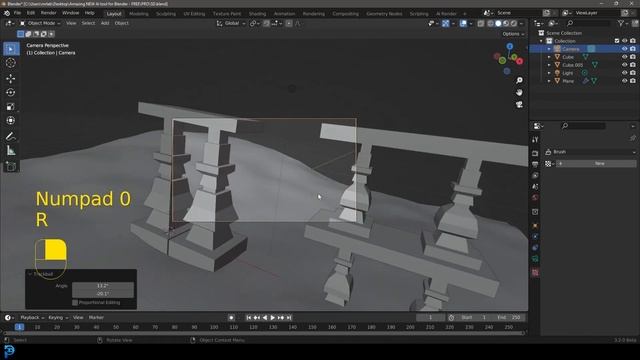Click the pan view hand icon
The image size is (640, 360).
click(519, 93)
